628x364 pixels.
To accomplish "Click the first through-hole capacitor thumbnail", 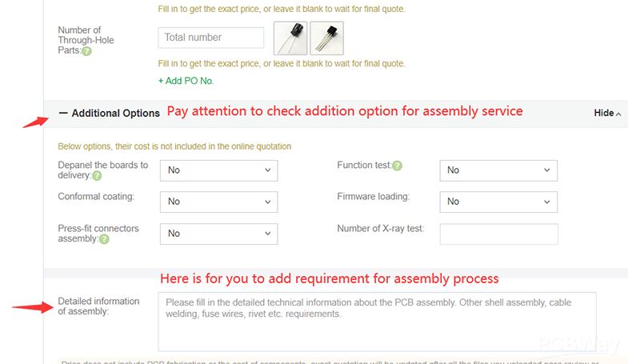I will (290, 38).
